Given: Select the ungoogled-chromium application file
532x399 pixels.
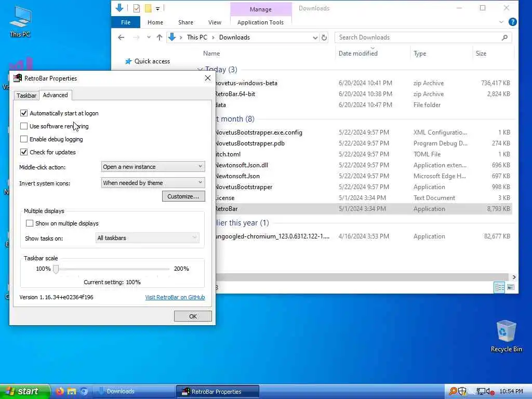Looking at the screenshot, I should click(363, 236).
